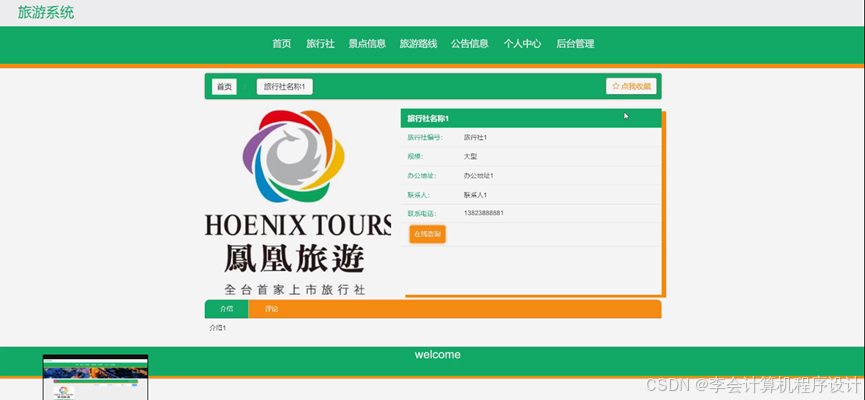Click the 联系人1 value
The image size is (865, 400).
click(x=475, y=195)
